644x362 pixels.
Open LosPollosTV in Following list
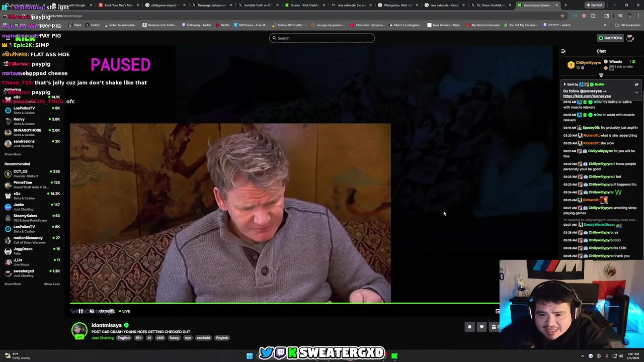(x=31, y=110)
